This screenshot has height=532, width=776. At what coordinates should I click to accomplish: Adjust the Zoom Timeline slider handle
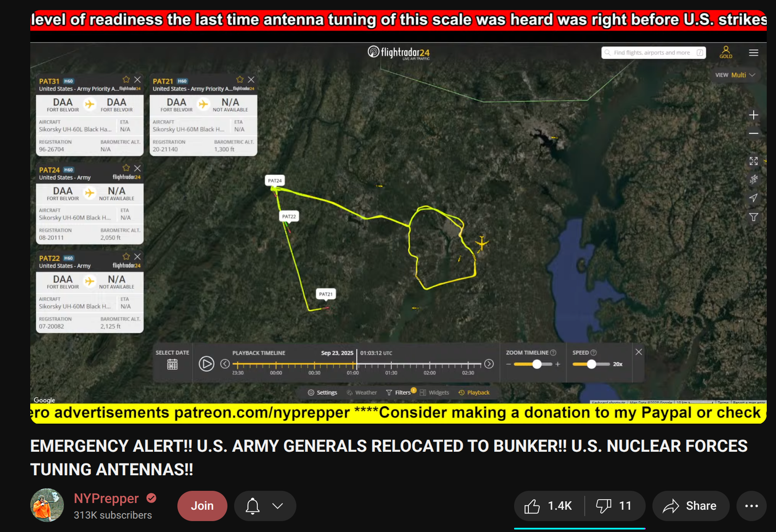(537, 364)
